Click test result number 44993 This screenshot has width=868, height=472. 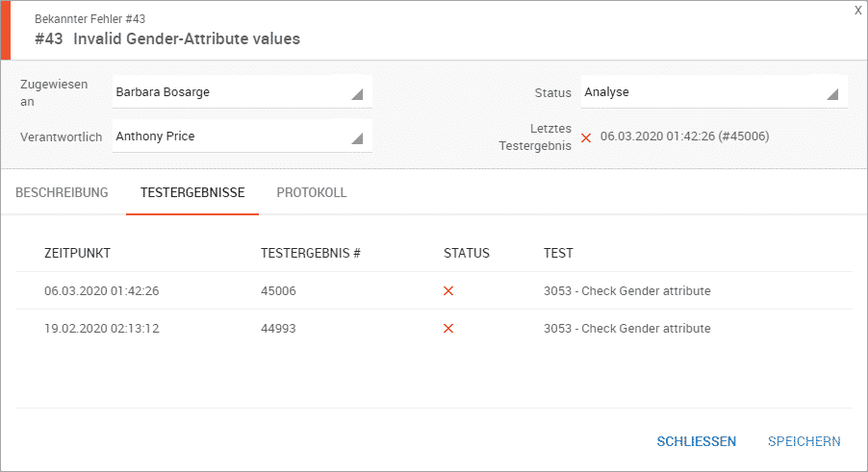coord(278,329)
